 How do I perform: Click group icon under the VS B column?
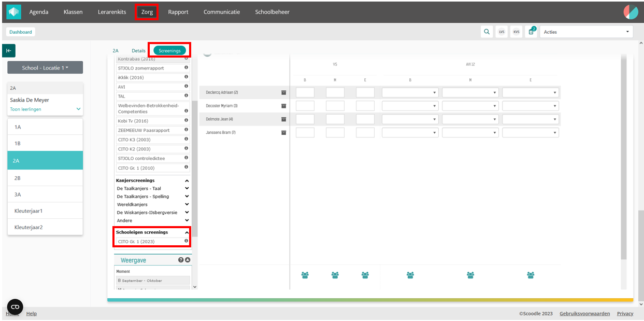305,275
